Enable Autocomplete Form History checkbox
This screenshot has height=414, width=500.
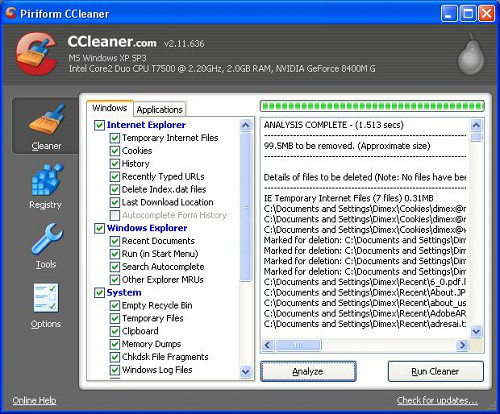coord(115,215)
